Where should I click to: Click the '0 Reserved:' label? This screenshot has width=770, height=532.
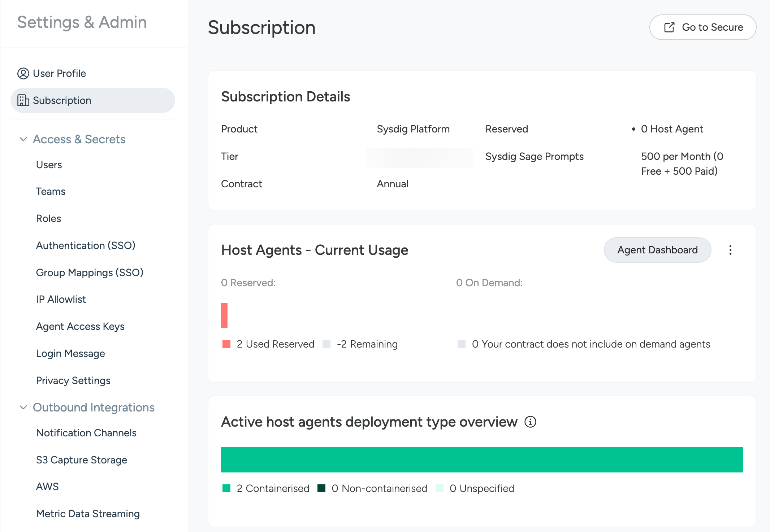pyautogui.click(x=248, y=283)
